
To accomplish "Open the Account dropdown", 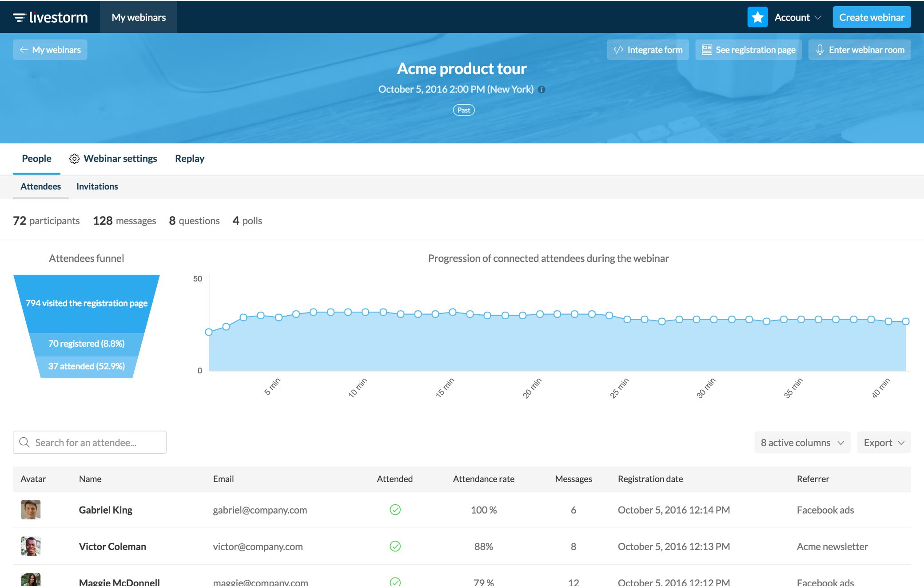I will tap(797, 17).
